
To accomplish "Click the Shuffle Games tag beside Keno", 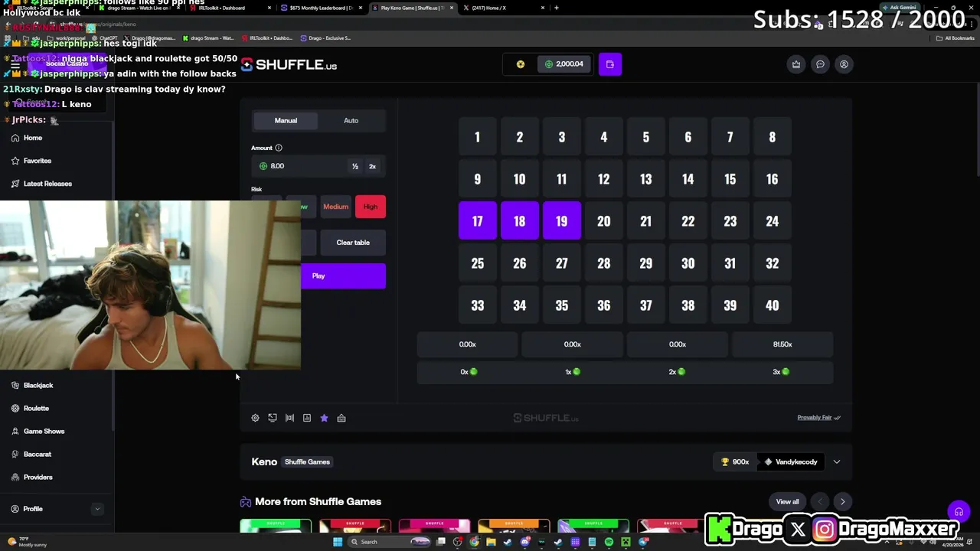I will (307, 462).
